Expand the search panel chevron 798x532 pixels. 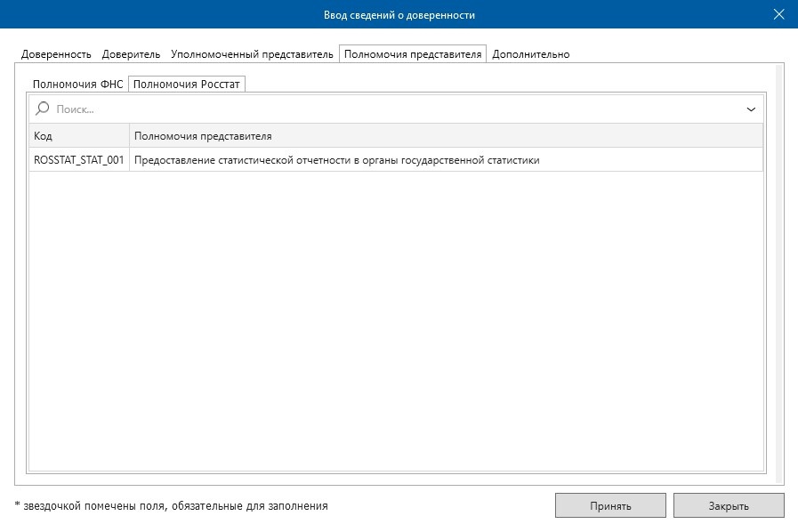tap(751, 109)
